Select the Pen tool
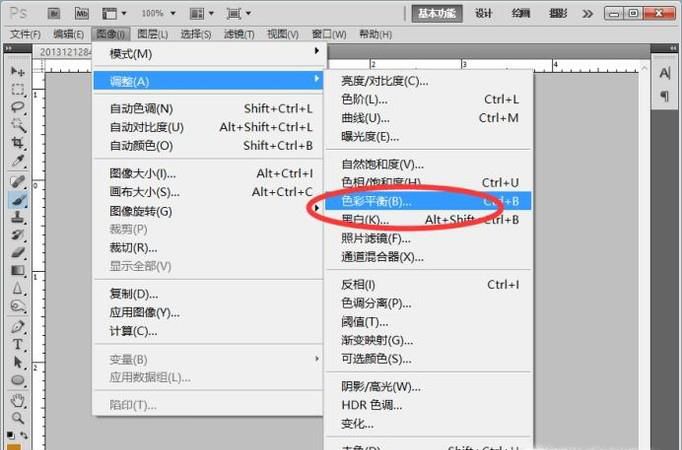The width and height of the screenshot is (682, 450). pos(17,327)
